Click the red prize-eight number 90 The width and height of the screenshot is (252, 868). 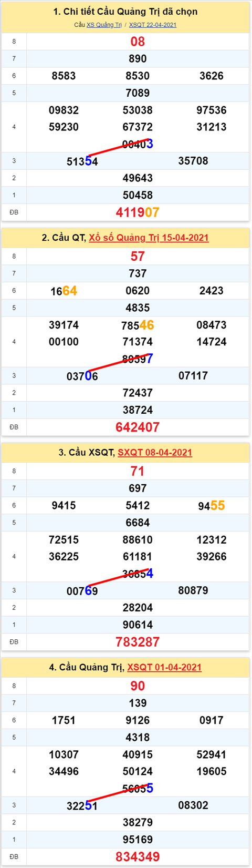(138, 686)
